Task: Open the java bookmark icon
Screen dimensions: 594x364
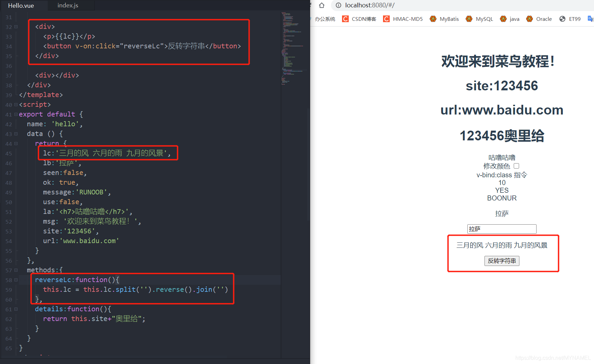Action: pos(503,19)
